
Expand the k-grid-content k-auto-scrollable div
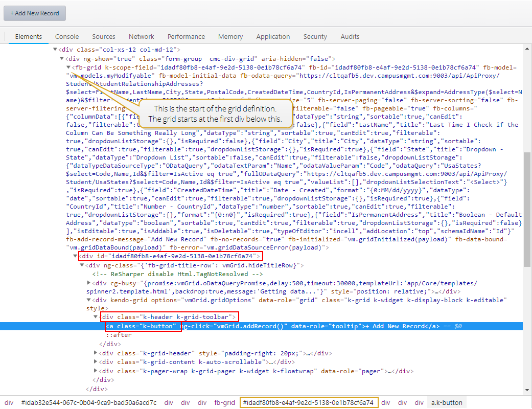(96, 362)
